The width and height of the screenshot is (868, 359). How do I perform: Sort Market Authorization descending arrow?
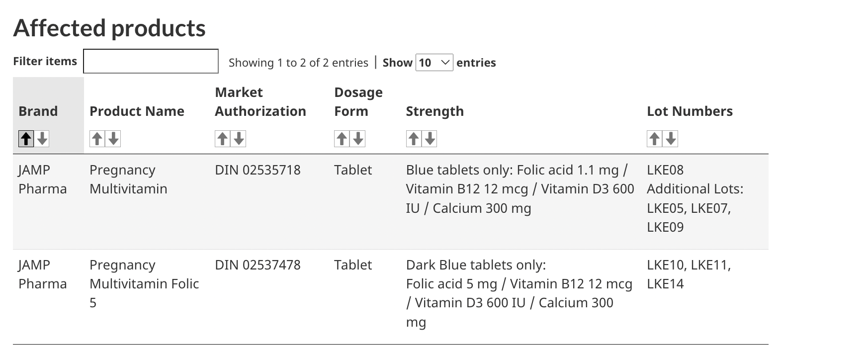click(x=239, y=138)
